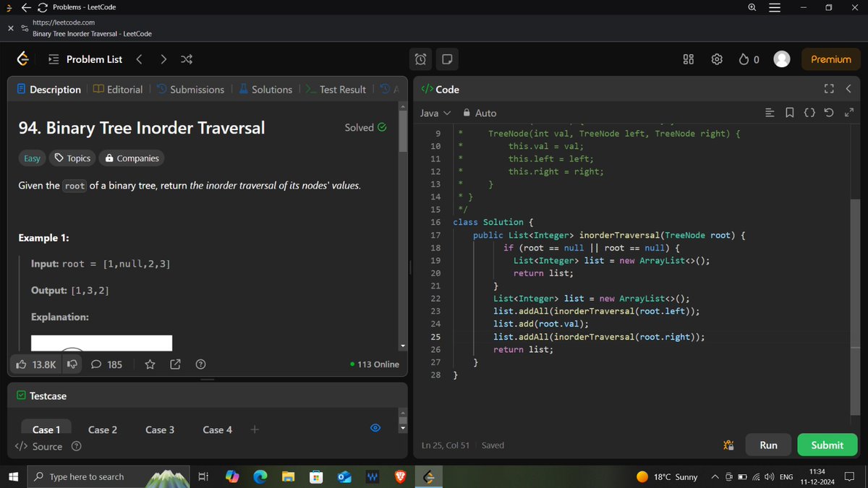Select the Case 4 tab
The image size is (868, 488).
point(218,429)
